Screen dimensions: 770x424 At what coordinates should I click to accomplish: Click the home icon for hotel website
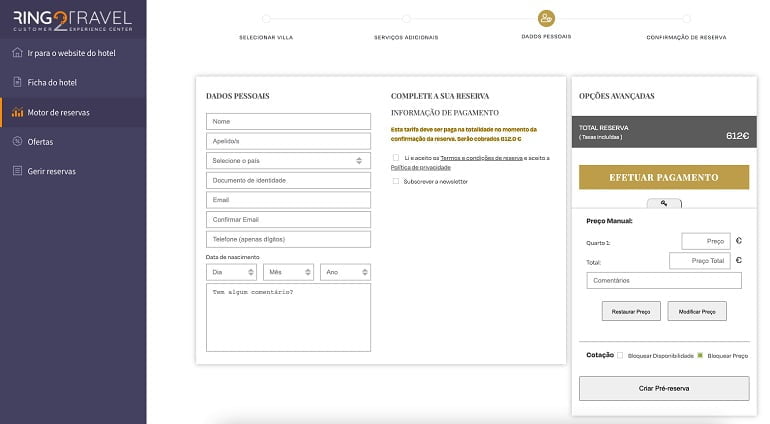coord(18,52)
